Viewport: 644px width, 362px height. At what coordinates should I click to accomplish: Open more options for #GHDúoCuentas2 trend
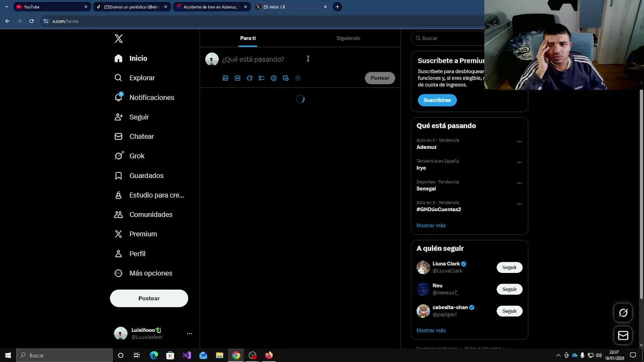coord(519,204)
